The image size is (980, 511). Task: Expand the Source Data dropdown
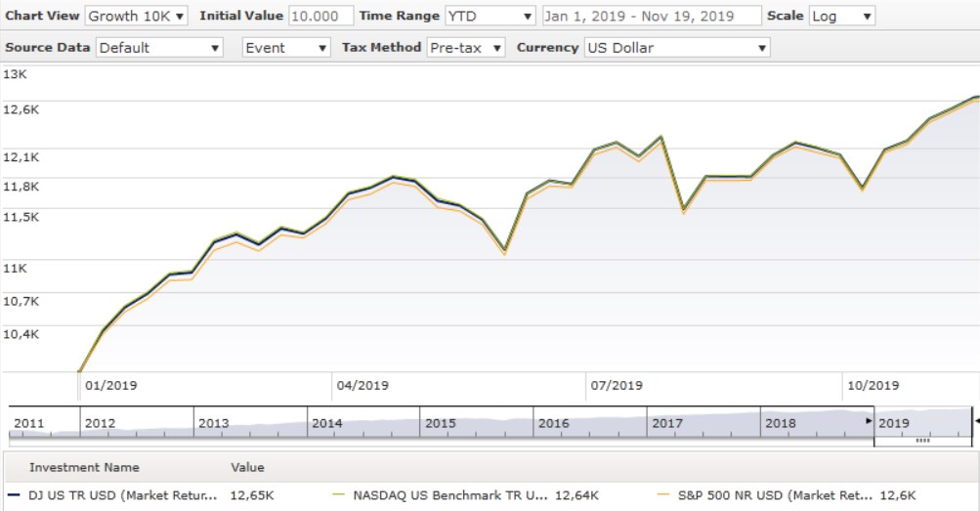click(159, 47)
